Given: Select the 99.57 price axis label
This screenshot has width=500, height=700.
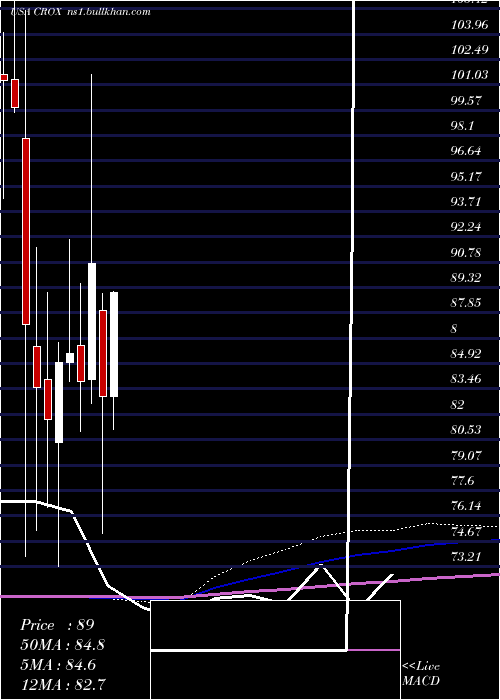Looking at the screenshot, I should pyautogui.click(x=467, y=100).
